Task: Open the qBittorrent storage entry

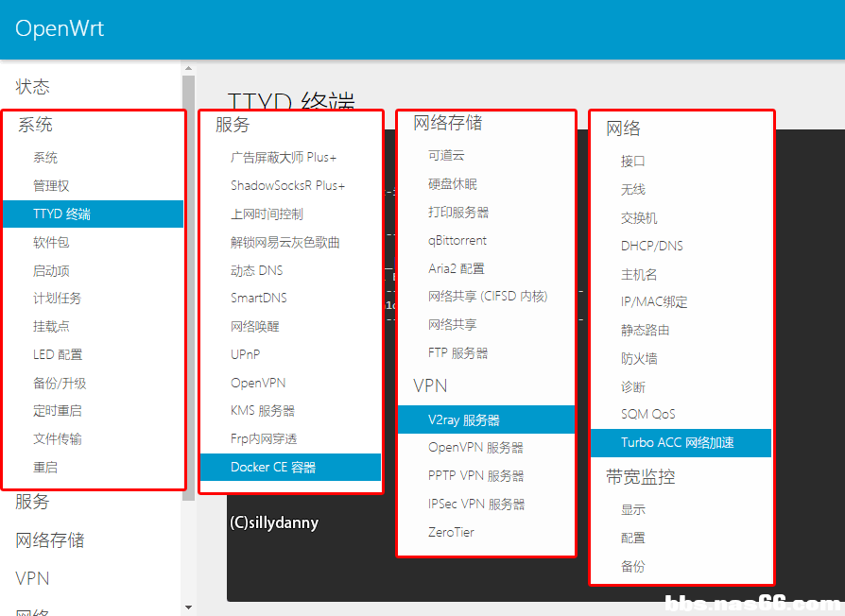Action: pos(457,240)
